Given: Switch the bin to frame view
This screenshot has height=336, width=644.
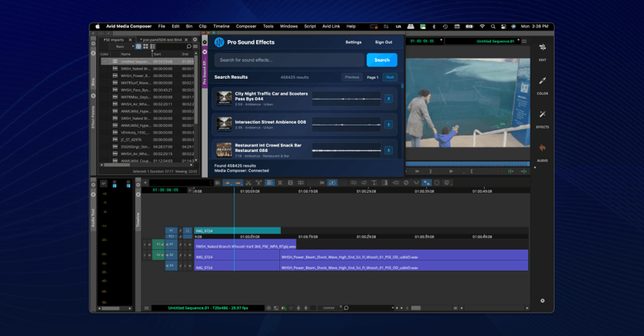Looking at the screenshot, I should coord(146,47).
